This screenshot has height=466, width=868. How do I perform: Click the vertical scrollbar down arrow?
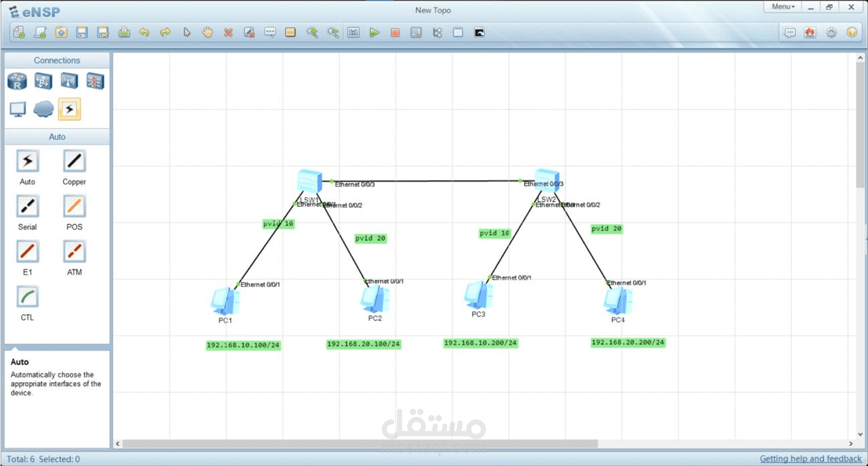[x=860, y=434]
